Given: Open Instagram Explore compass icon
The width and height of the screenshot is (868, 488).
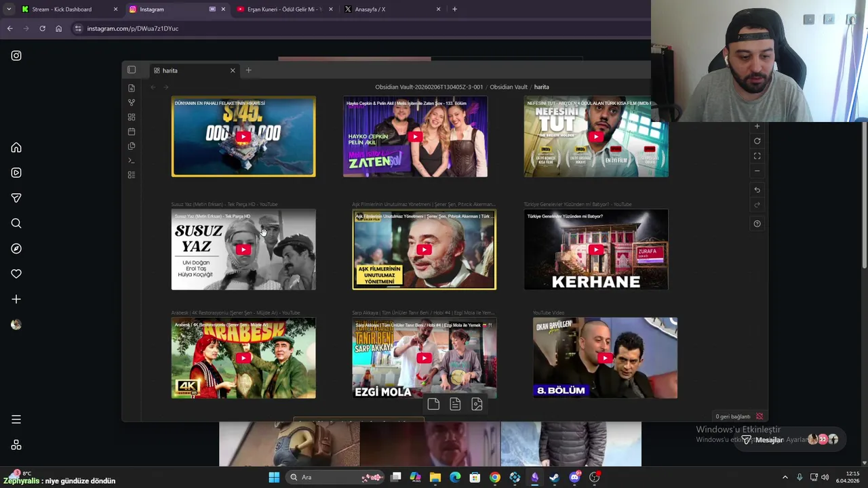Looking at the screenshot, I should click(x=16, y=249).
